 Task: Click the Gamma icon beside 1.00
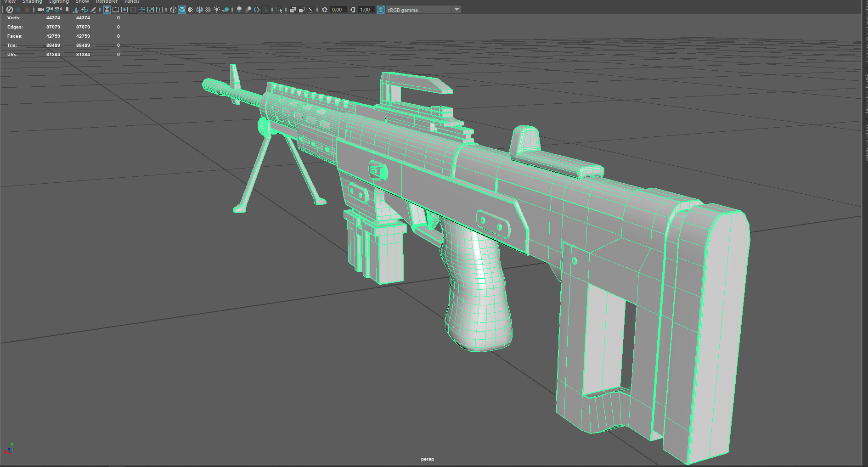click(x=353, y=10)
